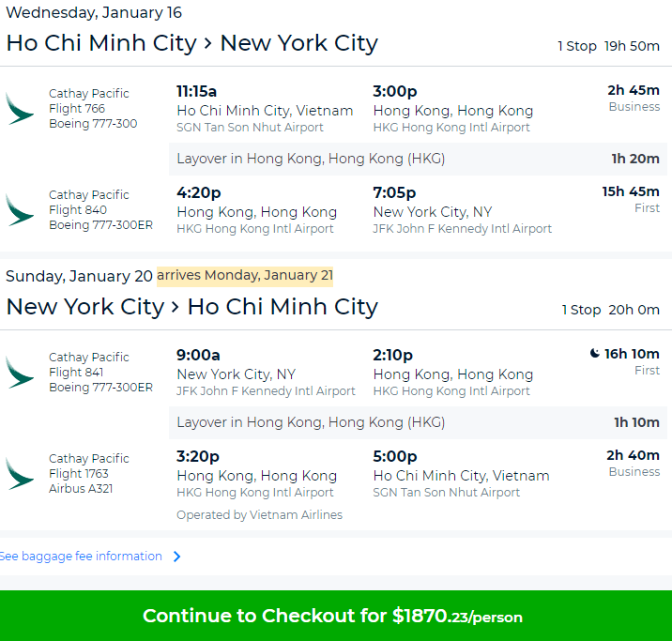
Task: Click the arrives Monday, January 21 notice
Action: [x=245, y=276]
